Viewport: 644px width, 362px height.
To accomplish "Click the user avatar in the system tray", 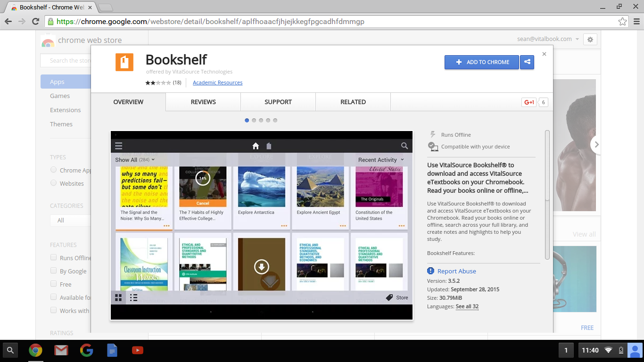I will tap(635, 350).
